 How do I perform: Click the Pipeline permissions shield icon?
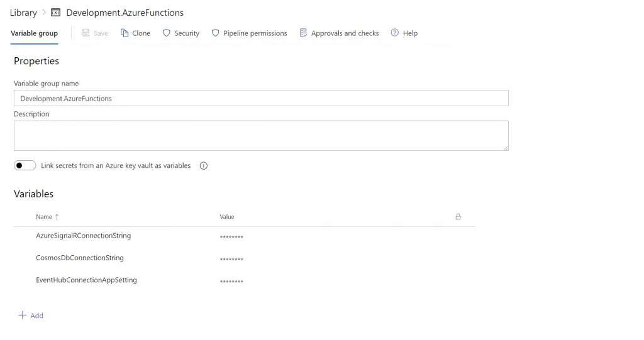215,33
